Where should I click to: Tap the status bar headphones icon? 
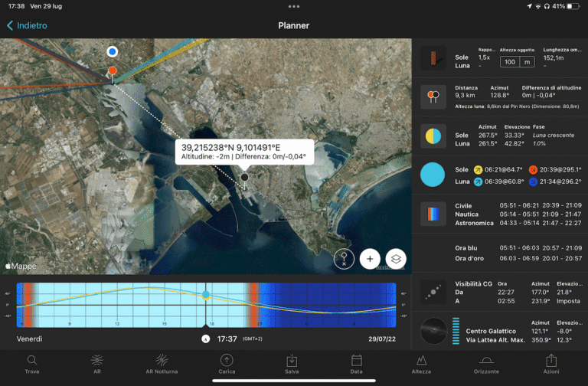(547, 6)
